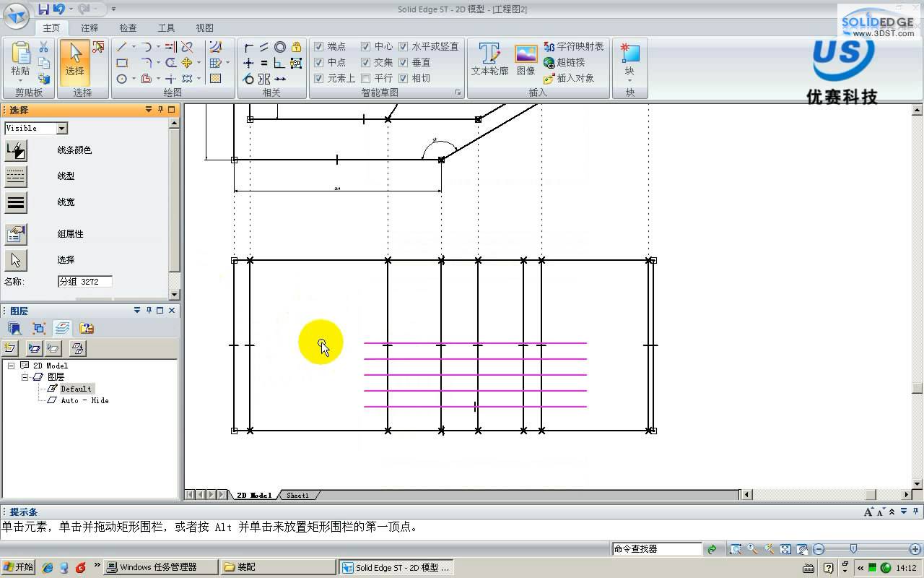Apply the Connect relationship icon

248,47
